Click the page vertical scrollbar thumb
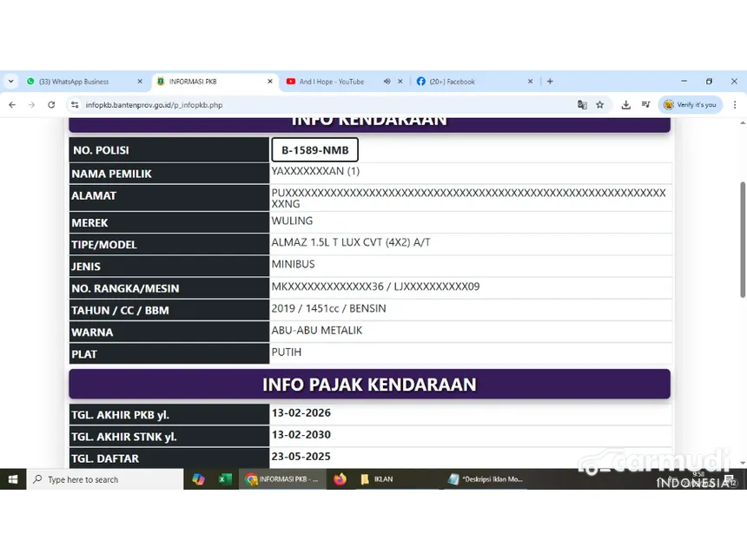This screenshot has width=747, height=560. tap(743, 240)
